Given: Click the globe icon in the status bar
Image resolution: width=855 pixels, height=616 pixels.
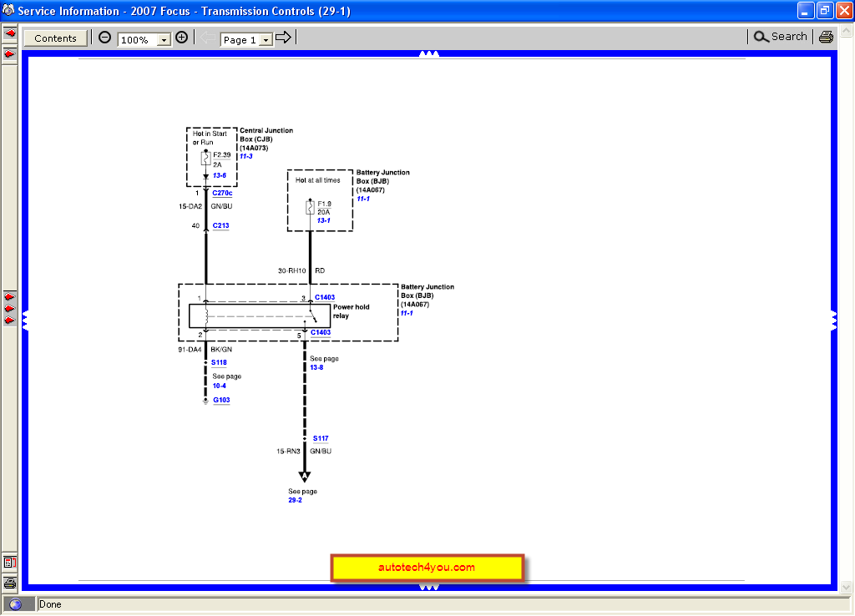Looking at the screenshot, I should [x=17, y=603].
